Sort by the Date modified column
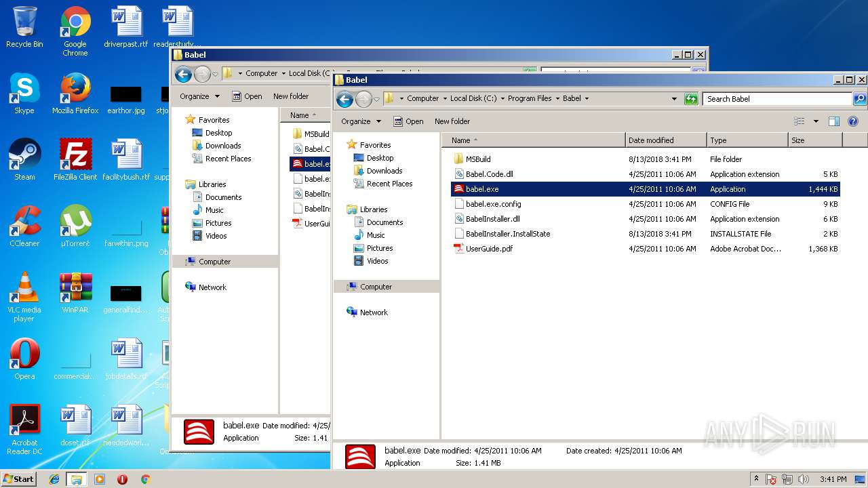 666,140
